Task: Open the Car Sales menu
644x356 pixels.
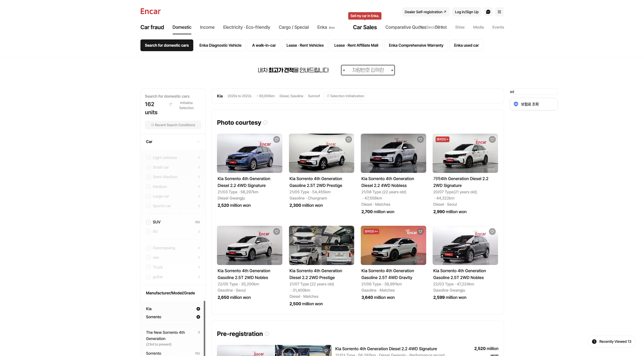Action: (x=365, y=27)
